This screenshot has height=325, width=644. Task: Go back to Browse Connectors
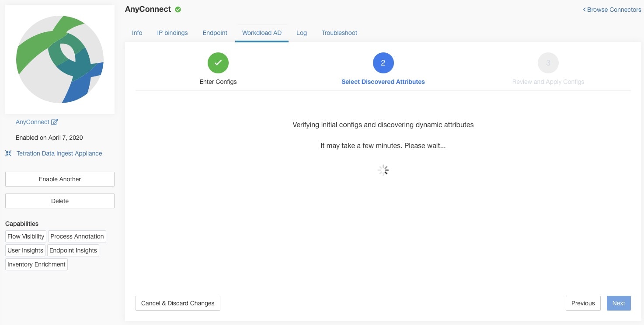(x=612, y=10)
